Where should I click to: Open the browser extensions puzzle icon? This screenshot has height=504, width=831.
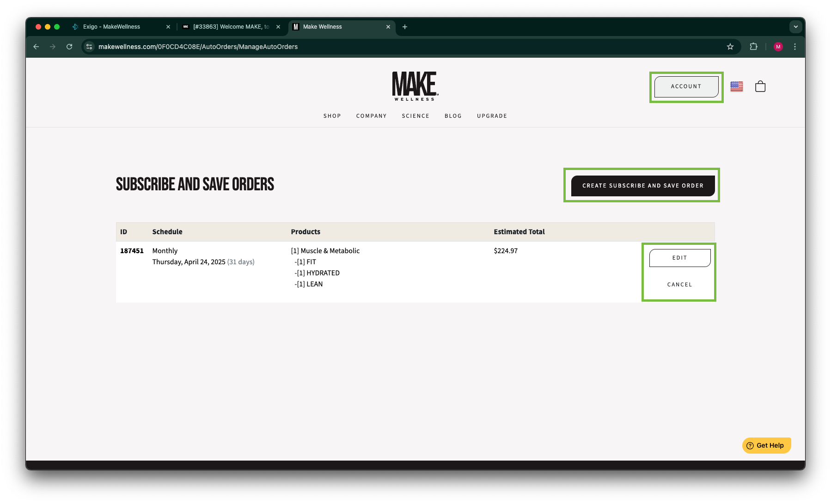(754, 47)
